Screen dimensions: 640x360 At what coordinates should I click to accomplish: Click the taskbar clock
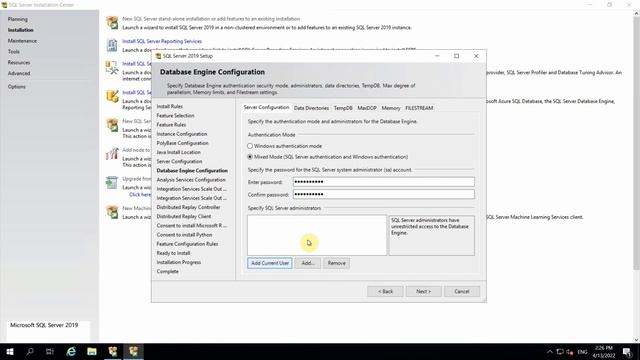[604, 352]
